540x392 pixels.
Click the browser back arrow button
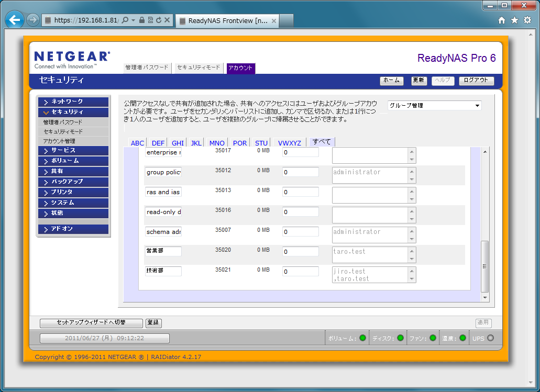click(15, 20)
